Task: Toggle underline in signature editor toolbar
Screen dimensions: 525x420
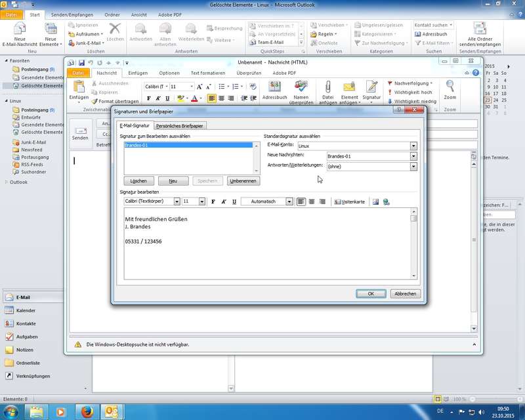Action: click(x=234, y=201)
